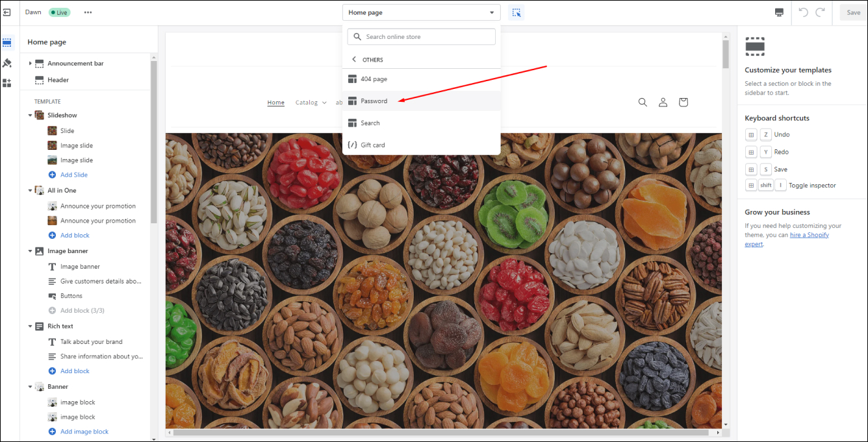Collapse the All in One section
This screenshot has width=868, height=442.
(x=30, y=191)
